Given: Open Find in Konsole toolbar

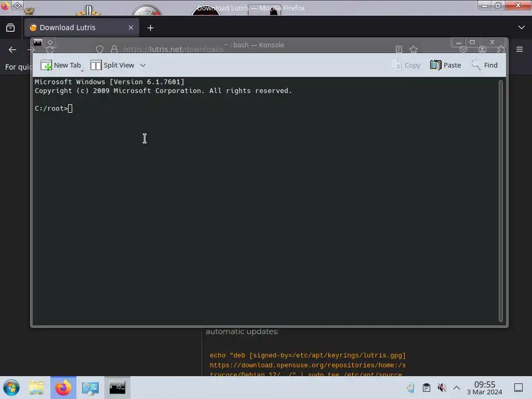Looking at the screenshot, I should pos(485,65).
